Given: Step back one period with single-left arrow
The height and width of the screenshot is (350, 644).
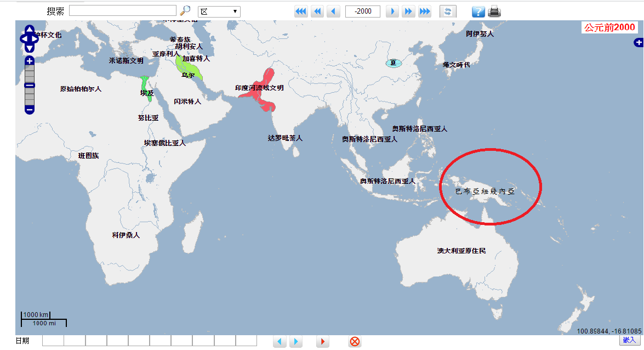Looking at the screenshot, I should click(333, 12).
